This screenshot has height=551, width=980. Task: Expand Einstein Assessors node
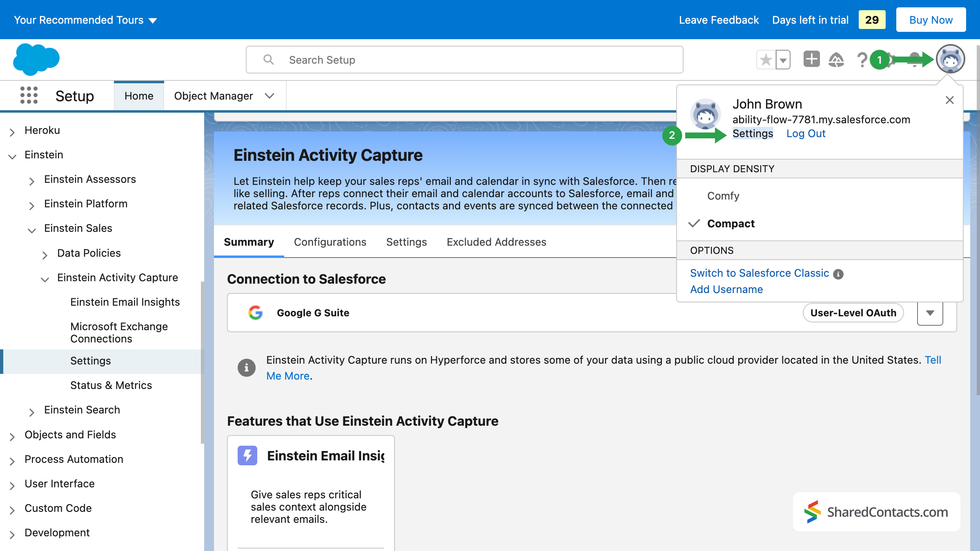point(31,181)
